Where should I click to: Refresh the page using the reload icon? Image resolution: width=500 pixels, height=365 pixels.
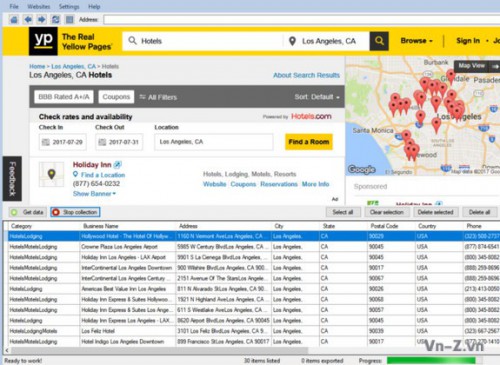pos(56,20)
